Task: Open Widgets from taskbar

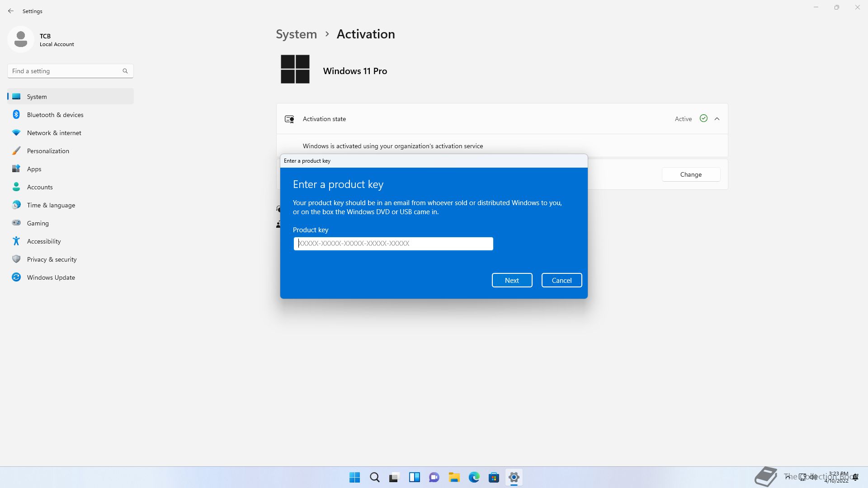Action: coord(414,477)
